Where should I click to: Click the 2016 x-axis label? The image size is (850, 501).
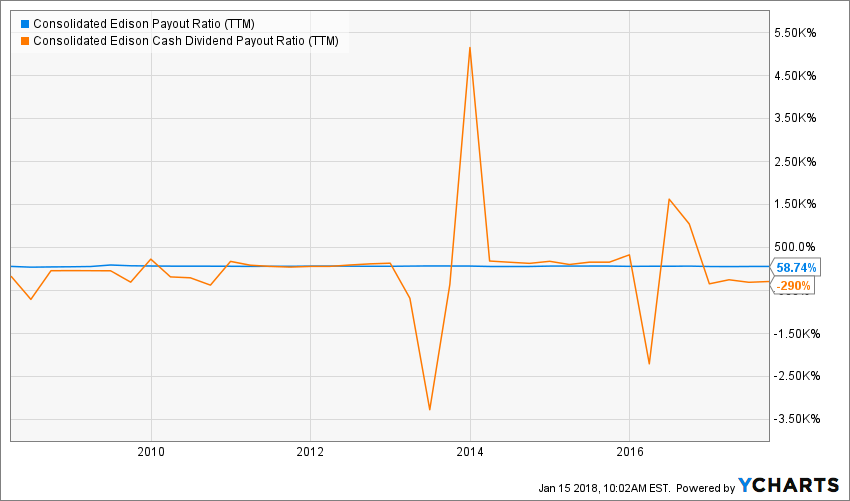click(629, 451)
